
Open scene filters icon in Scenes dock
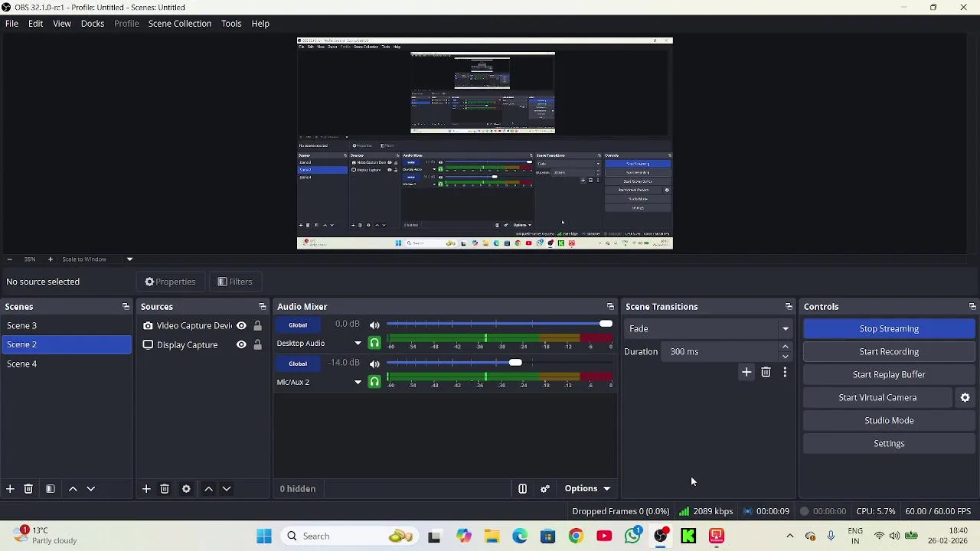(51, 488)
